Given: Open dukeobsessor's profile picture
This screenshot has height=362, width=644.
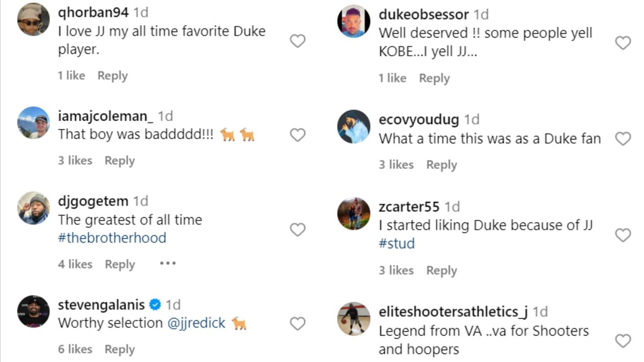Looking at the screenshot, I should pyautogui.click(x=354, y=21).
